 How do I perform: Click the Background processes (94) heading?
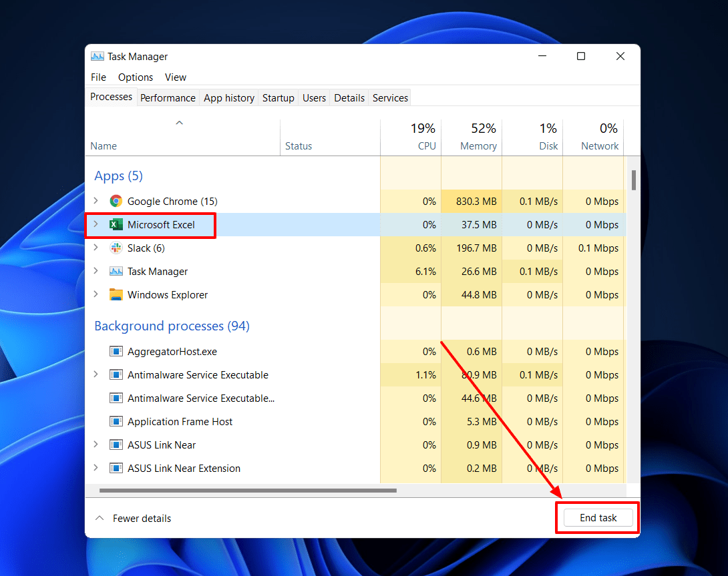pyautogui.click(x=172, y=326)
